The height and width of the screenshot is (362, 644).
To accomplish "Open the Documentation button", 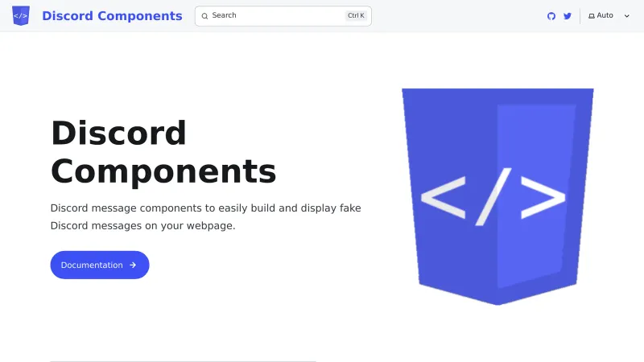I will (x=100, y=265).
